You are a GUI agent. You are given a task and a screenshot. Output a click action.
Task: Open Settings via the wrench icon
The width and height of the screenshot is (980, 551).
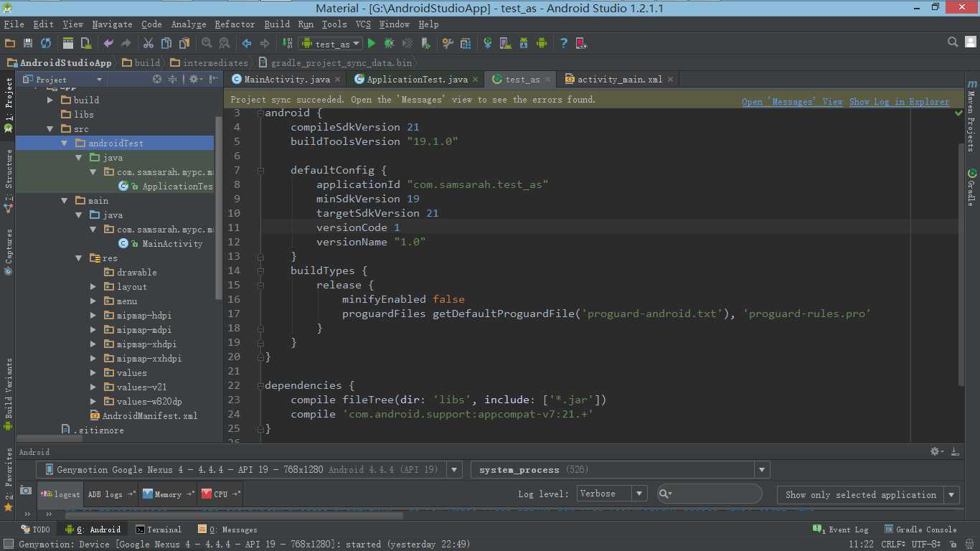[448, 44]
